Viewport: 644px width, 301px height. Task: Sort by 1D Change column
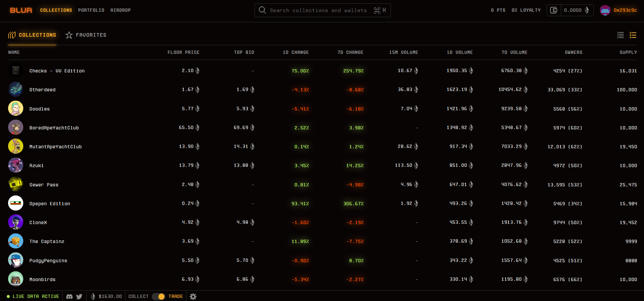(x=296, y=53)
